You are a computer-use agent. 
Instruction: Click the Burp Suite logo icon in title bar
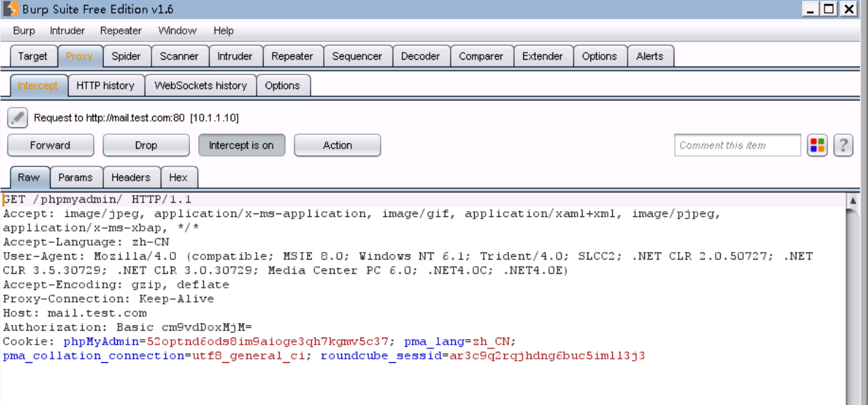(x=11, y=9)
